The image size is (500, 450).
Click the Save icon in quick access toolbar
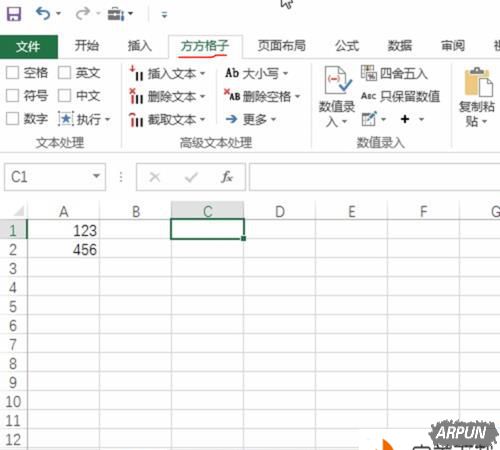click(14, 14)
